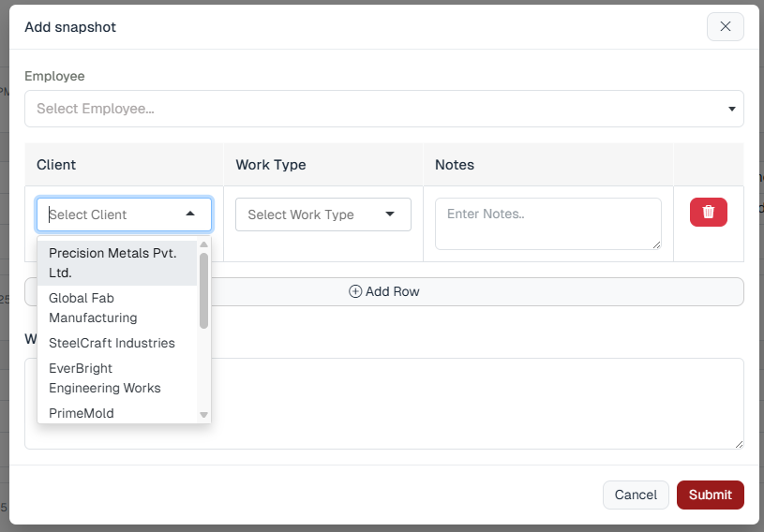Image resolution: width=764 pixels, height=532 pixels.
Task: Click the client list scrollbar thumb
Action: (x=203, y=290)
